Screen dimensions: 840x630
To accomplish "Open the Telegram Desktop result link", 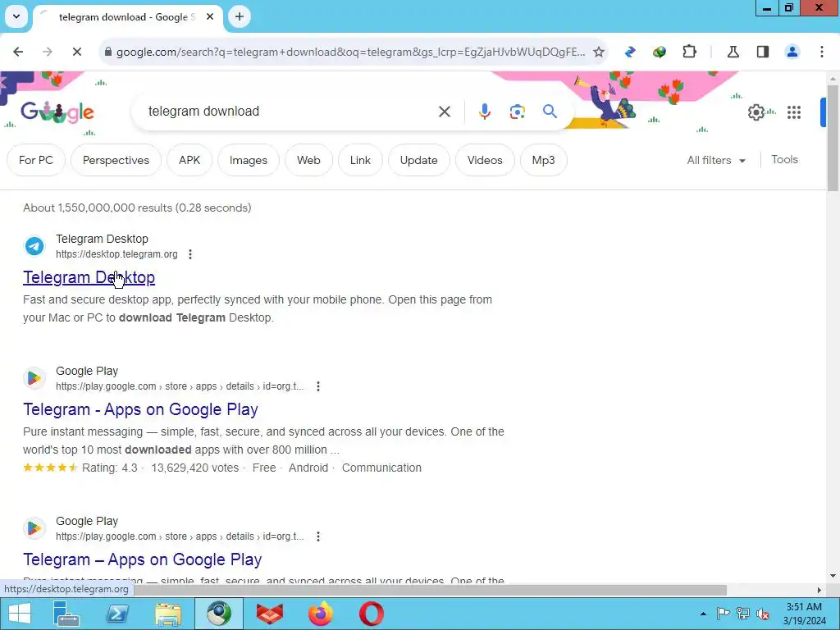I will coord(89,277).
